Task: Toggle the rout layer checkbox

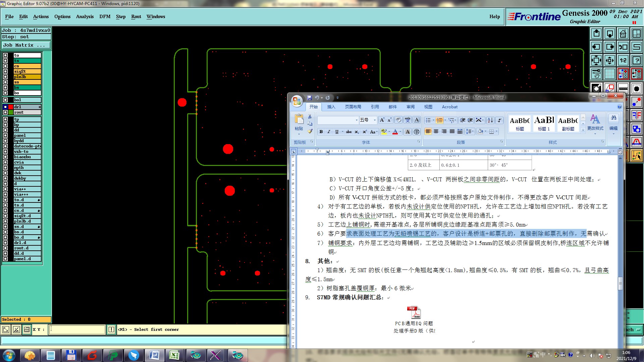Action: (5, 112)
